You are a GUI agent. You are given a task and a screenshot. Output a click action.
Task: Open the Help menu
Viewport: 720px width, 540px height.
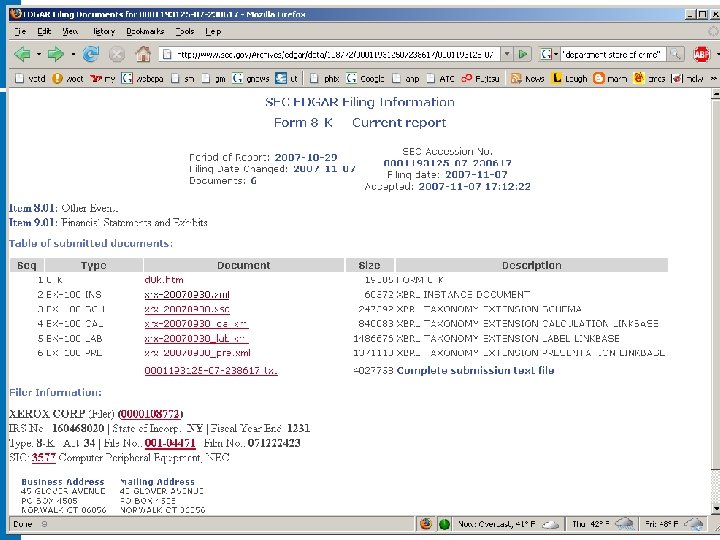pos(213,31)
